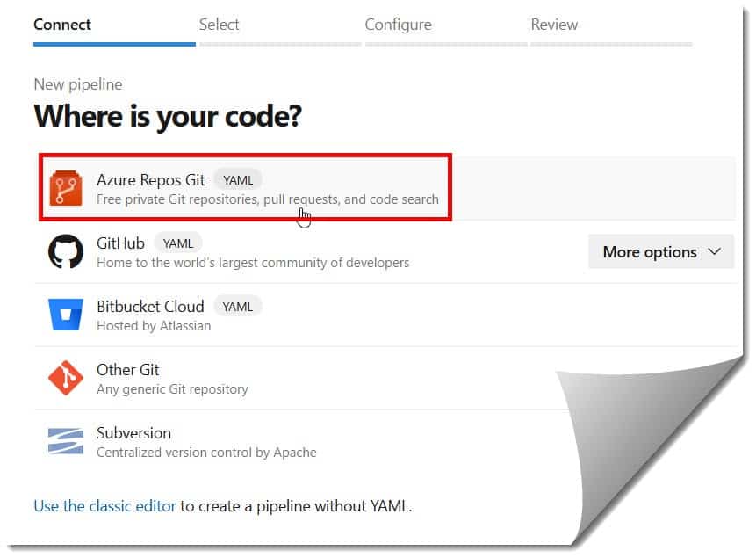
Task: Open the classic editor link
Action: click(x=104, y=505)
